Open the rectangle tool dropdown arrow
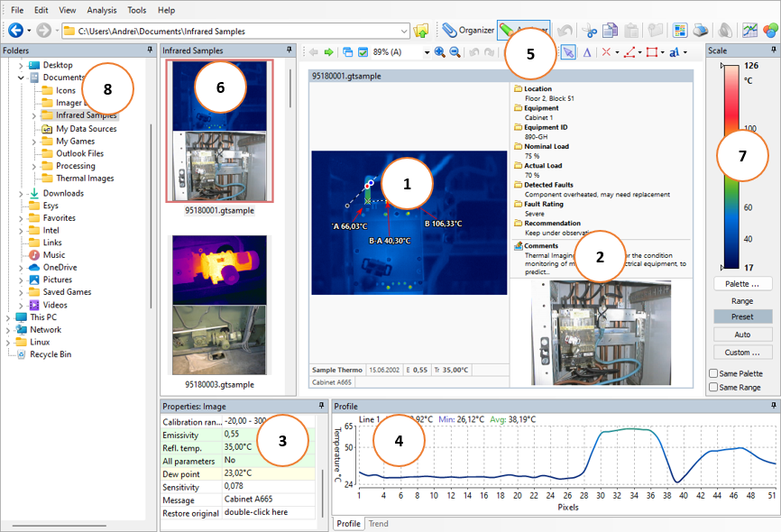The image size is (781, 532). pyautogui.click(x=663, y=52)
